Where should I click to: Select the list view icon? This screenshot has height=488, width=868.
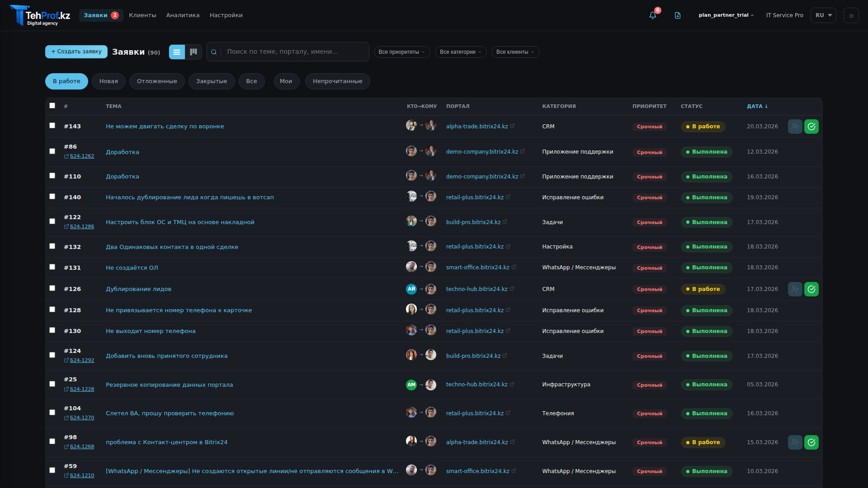pyautogui.click(x=177, y=52)
